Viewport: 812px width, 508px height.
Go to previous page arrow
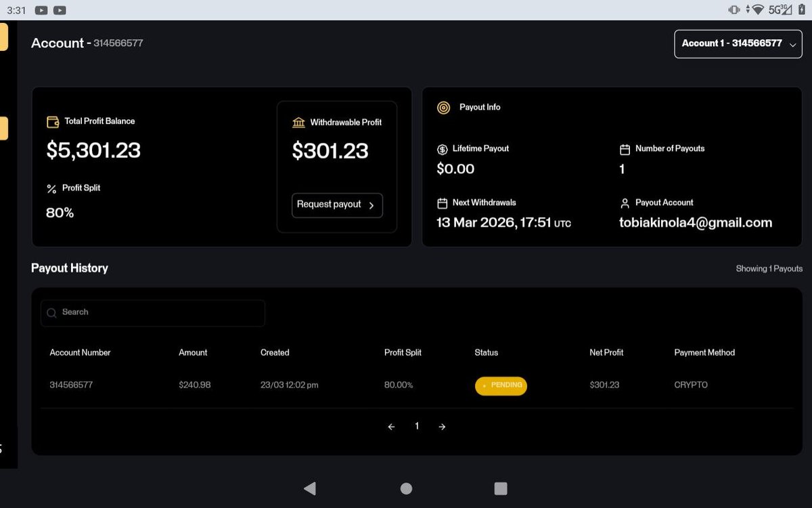click(x=391, y=427)
